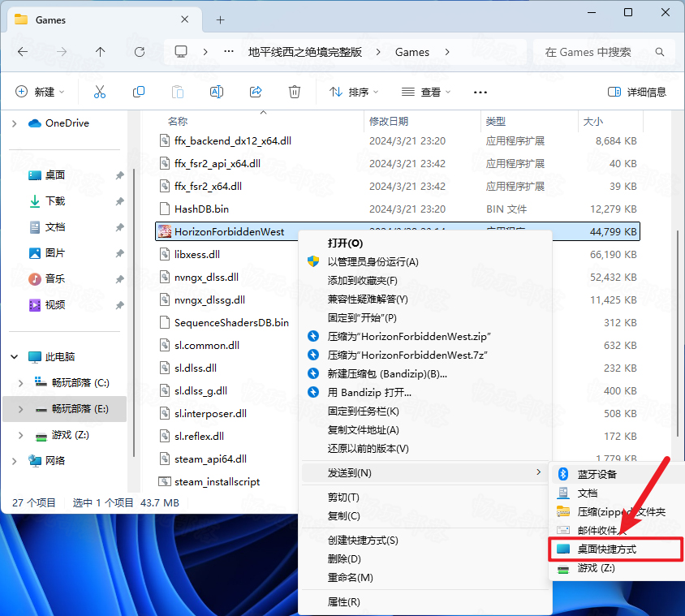Sort by 修改日期 column header
This screenshot has height=616, width=685.
click(x=389, y=122)
